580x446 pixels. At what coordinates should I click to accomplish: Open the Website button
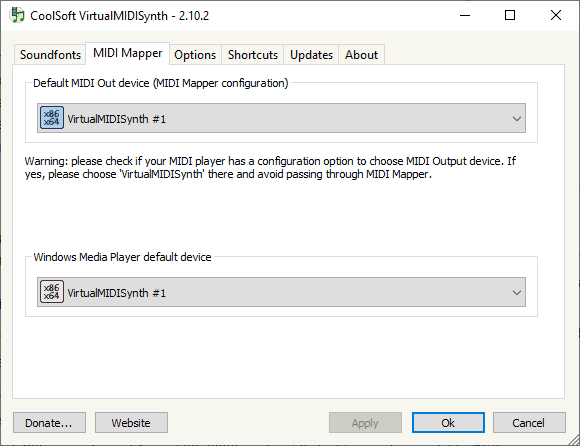coord(131,423)
